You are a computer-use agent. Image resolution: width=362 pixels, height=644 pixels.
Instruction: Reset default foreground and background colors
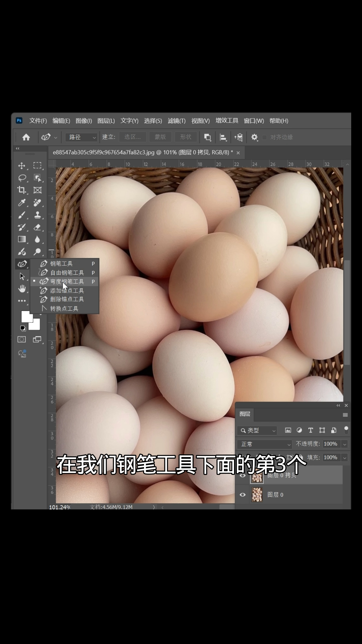[23, 328]
